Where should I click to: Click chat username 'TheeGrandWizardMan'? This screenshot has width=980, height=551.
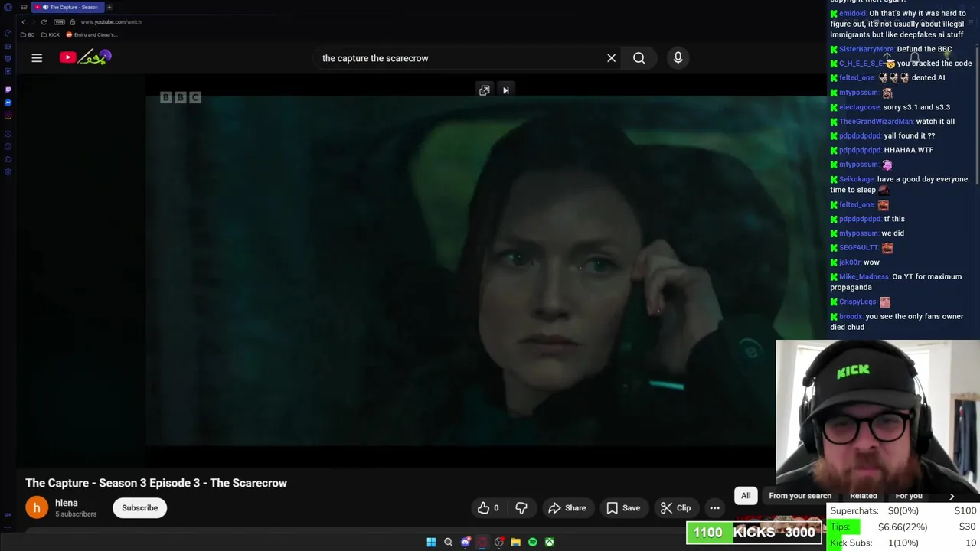coord(876,122)
